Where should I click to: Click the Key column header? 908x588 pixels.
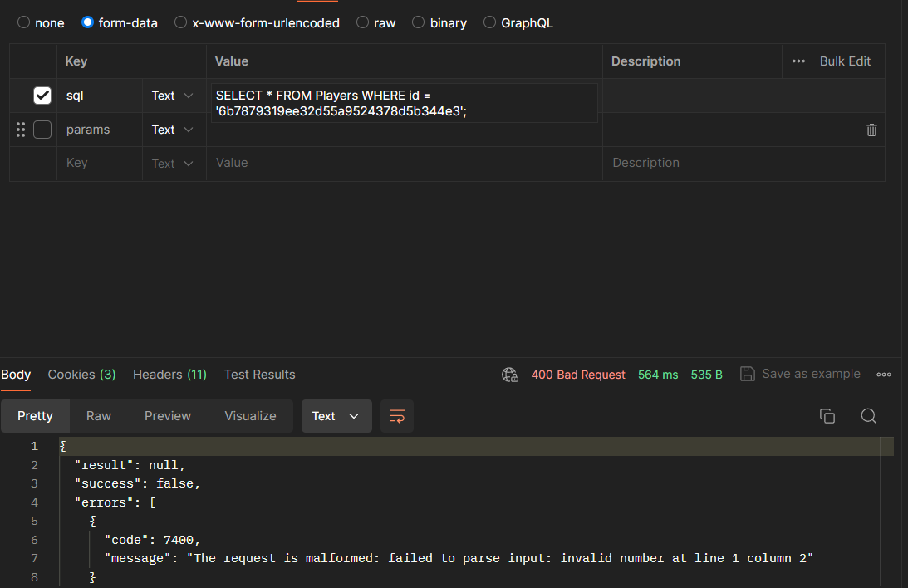click(x=76, y=61)
